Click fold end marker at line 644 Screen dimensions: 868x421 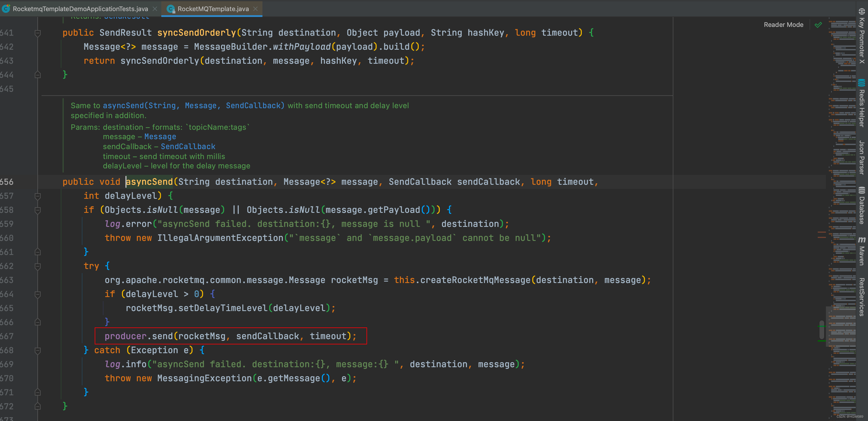point(38,75)
